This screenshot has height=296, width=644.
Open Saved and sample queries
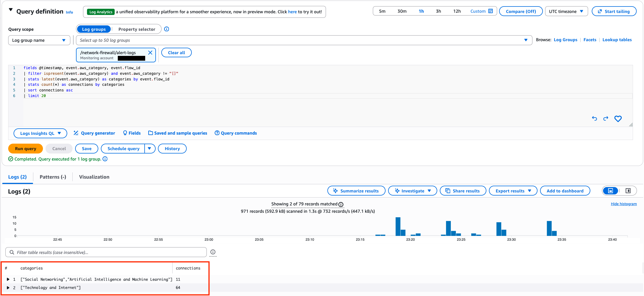[x=178, y=133]
